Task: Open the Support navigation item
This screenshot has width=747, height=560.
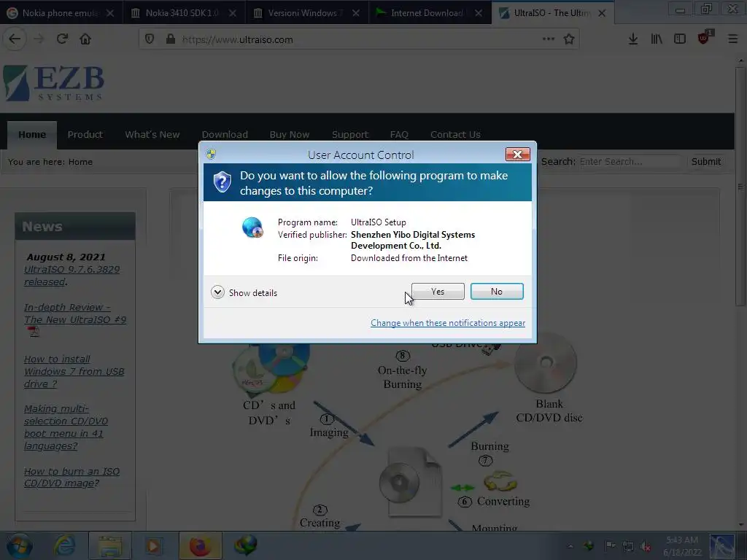Action: tap(350, 135)
